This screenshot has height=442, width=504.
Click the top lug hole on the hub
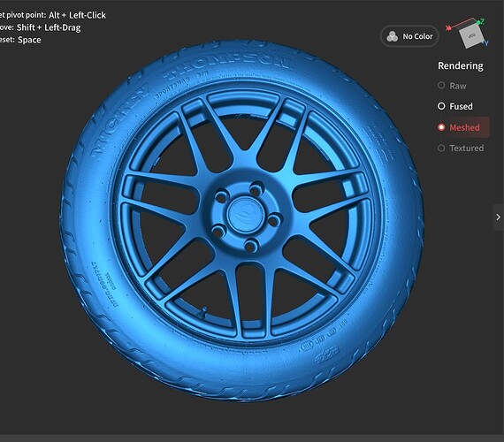point(256,187)
